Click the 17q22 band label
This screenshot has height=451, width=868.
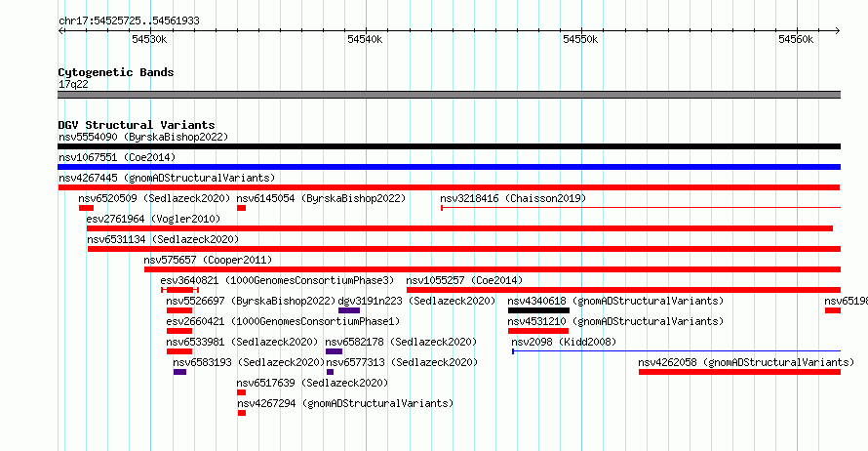73,84
